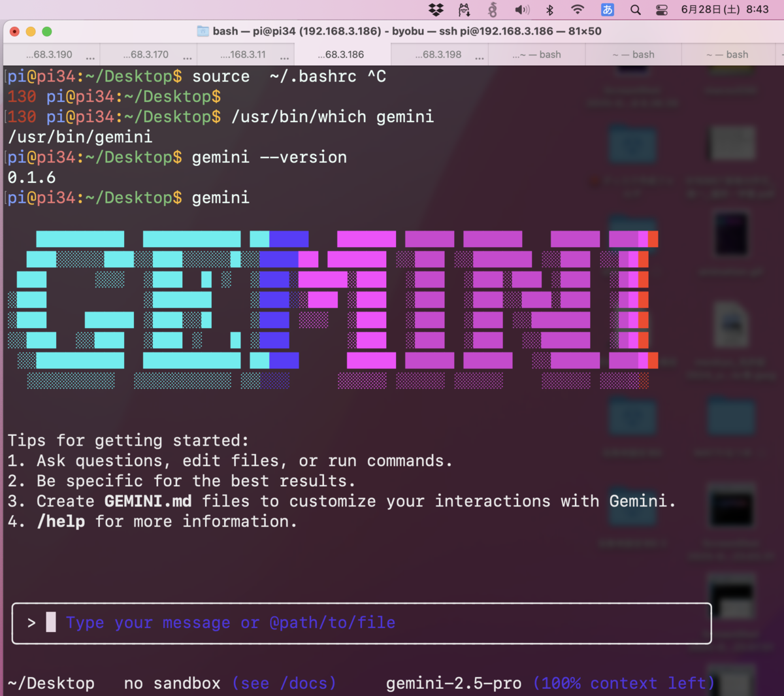
Task: Click the activity dots on tab ...68.3.190
Action: coord(90,58)
